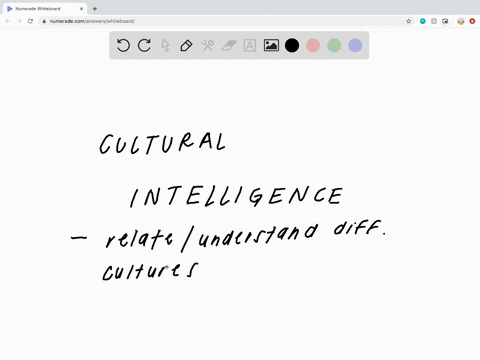Undo the last whiteboard stroke
480x360 pixels.
point(123,45)
